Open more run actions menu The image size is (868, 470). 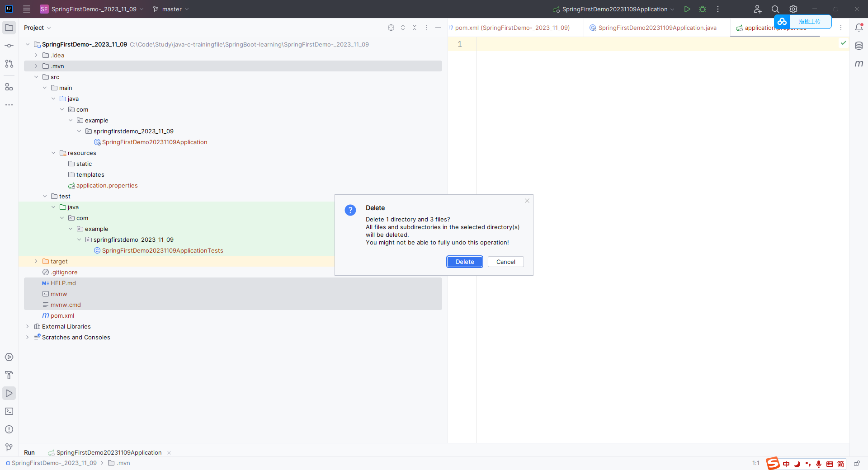pyautogui.click(x=718, y=9)
